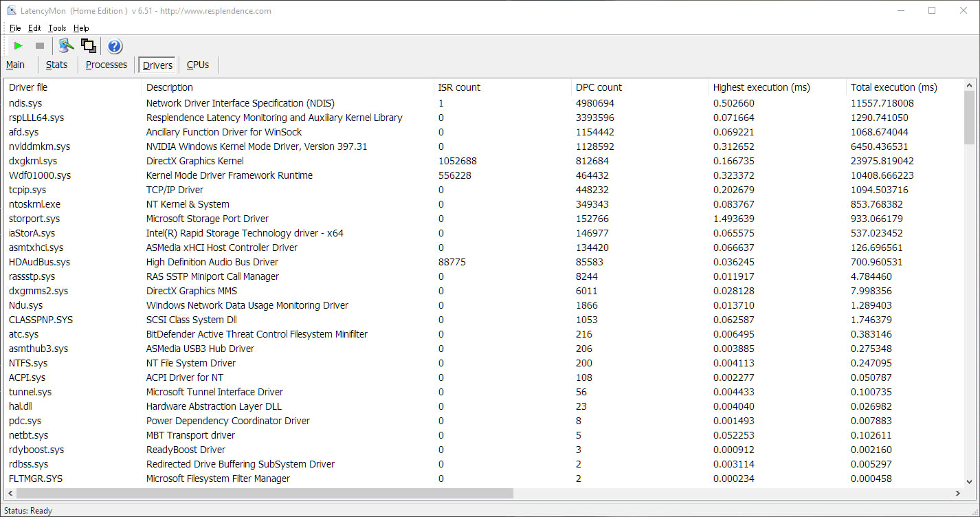Select the Drivers tab
The image size is (980, 517).
pyautogui.click(x=157, y=65)
